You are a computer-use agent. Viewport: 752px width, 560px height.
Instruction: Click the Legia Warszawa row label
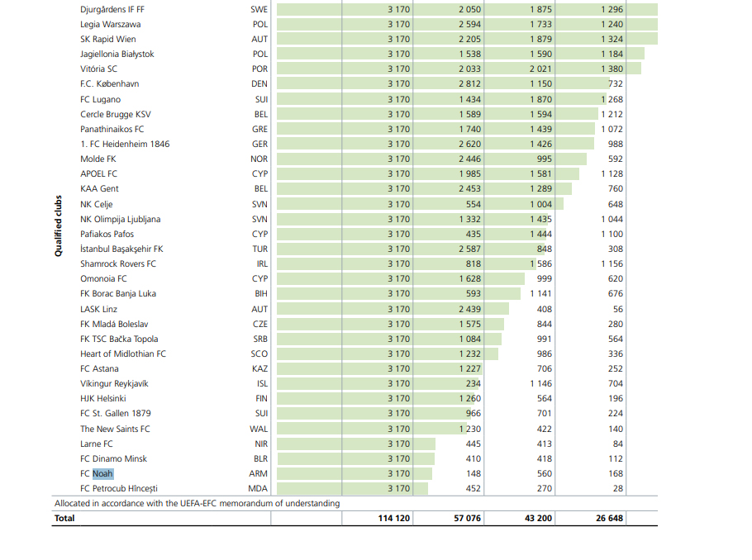[x=110, y=24]
